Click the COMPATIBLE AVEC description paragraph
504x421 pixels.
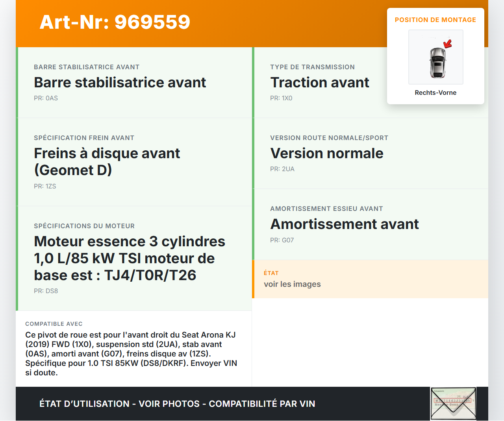[x=131, y=353]
